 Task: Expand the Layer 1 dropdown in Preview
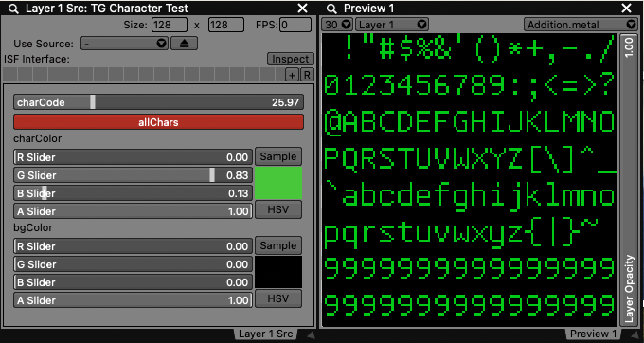(x=392, y=25)
